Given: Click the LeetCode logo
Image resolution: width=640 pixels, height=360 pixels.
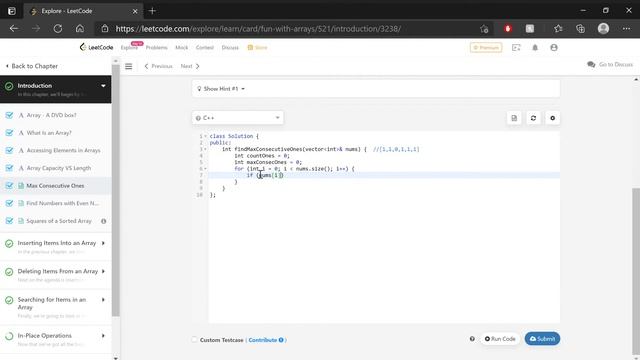Looking at the screenshot, I should (x=96, y=47).
